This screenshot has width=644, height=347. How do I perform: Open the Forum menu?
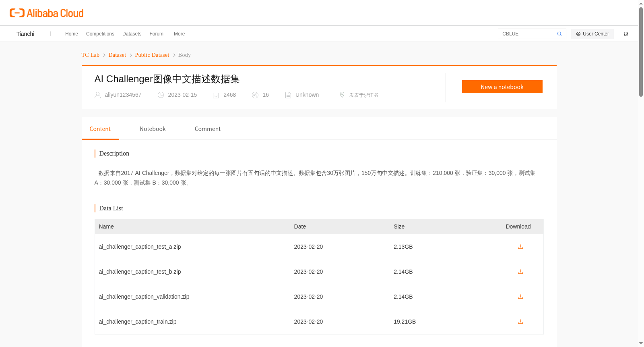pyautogui.click(x=157, y=34)
